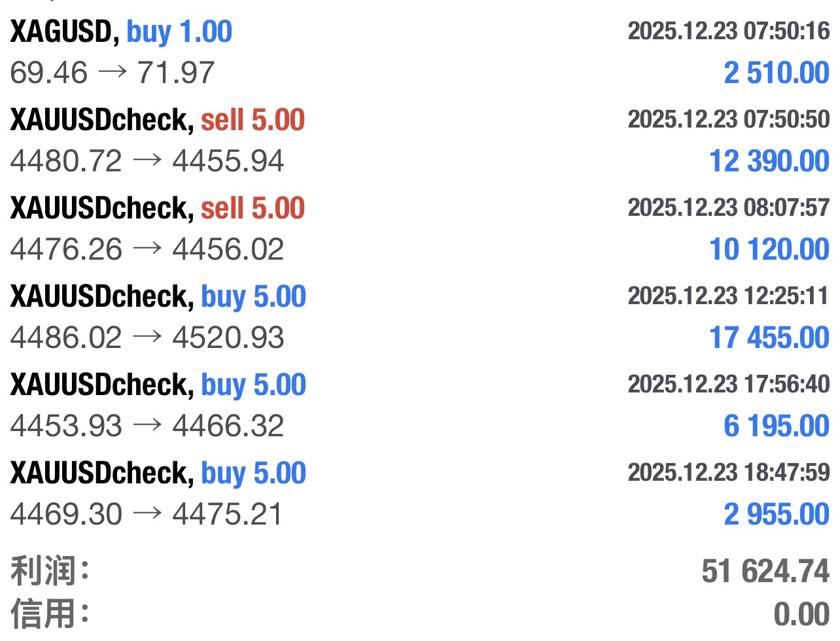Select the XAGUSD buy 1.00 trade title

(121, 31)
